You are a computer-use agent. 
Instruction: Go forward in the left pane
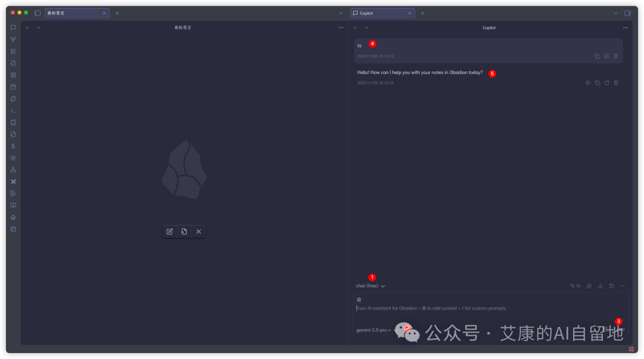(x=38, y=27)
